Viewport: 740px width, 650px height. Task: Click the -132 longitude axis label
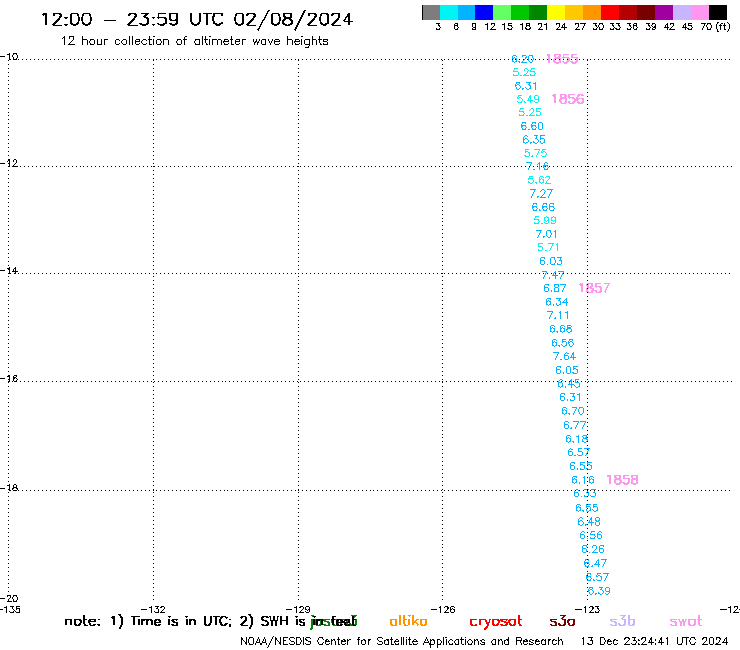click(x=153, y=609)
